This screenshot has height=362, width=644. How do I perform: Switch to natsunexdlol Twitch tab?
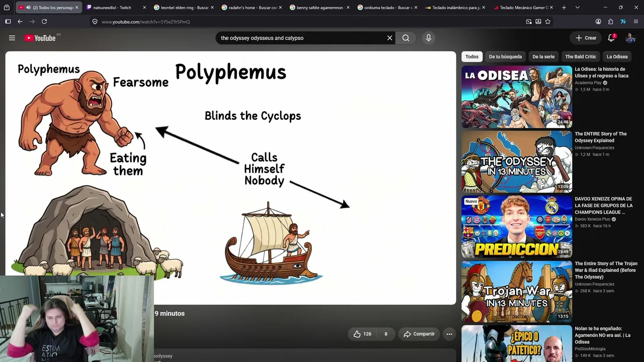116,8
